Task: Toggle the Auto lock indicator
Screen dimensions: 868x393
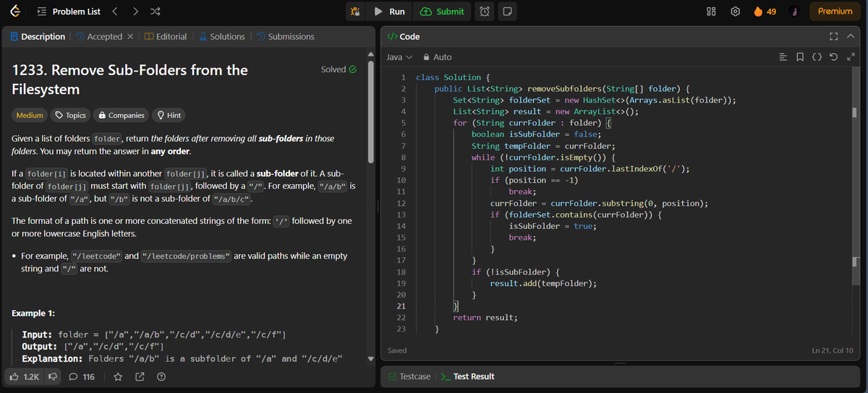Action: point(437,57)
